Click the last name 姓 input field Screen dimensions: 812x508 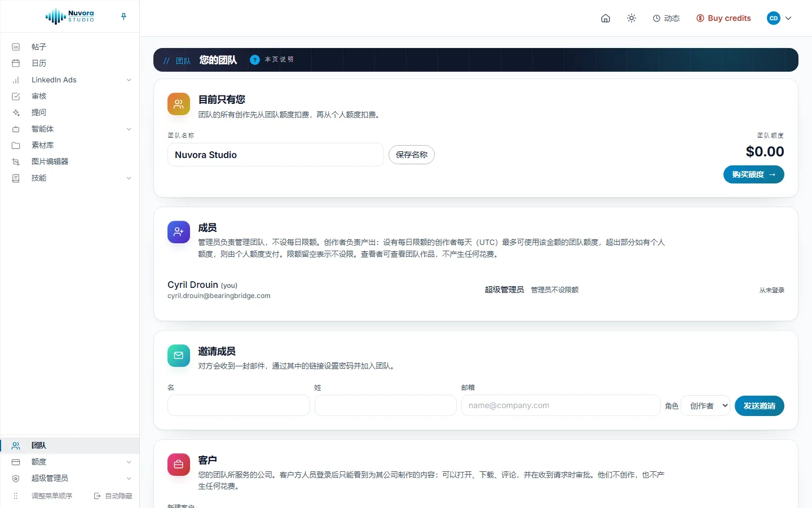click(386, 405)
